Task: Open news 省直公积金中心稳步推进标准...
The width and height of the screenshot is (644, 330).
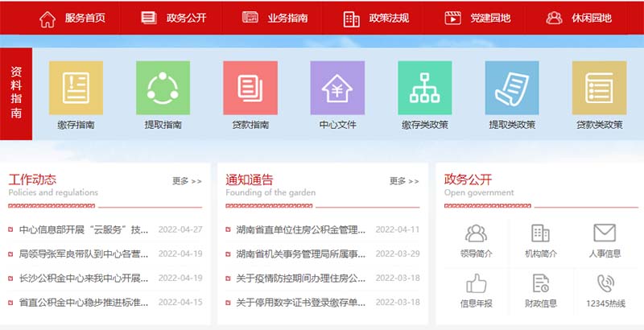Action: (x=84, y=303)
